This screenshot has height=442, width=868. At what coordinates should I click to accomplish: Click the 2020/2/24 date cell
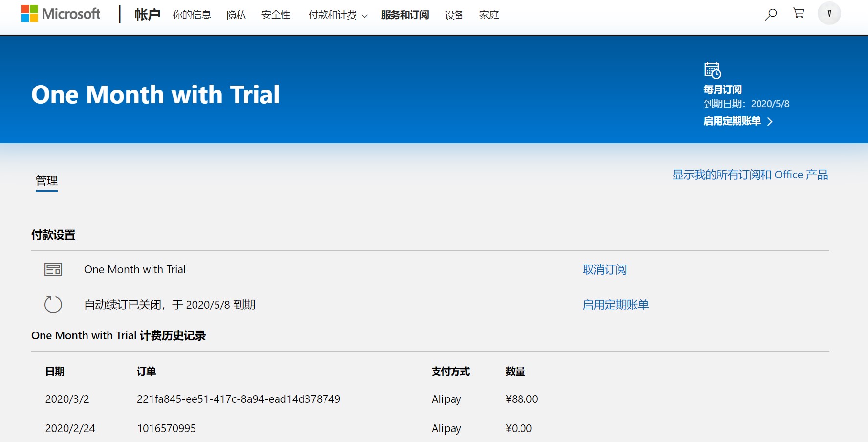(70, 428)
